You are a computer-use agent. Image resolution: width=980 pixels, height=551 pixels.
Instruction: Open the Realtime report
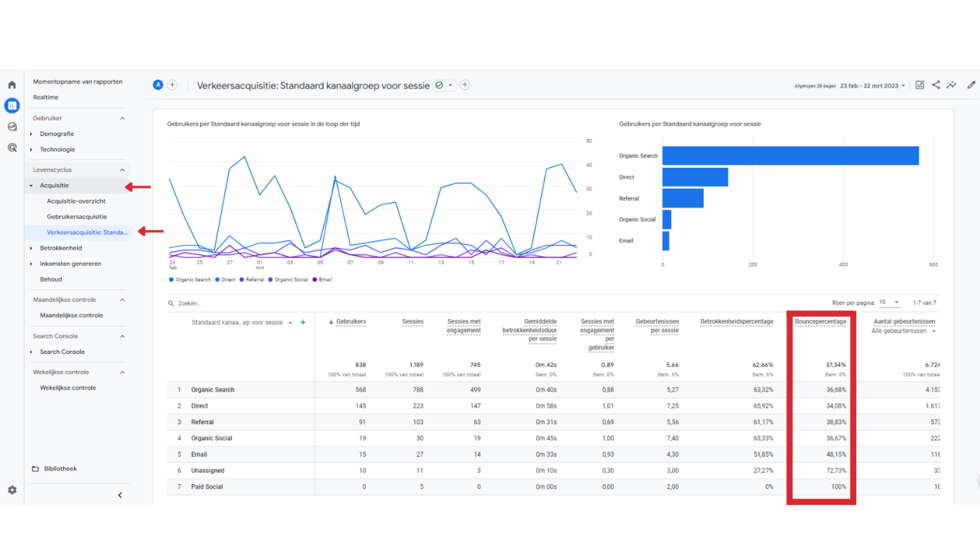(x=45, y=98)
